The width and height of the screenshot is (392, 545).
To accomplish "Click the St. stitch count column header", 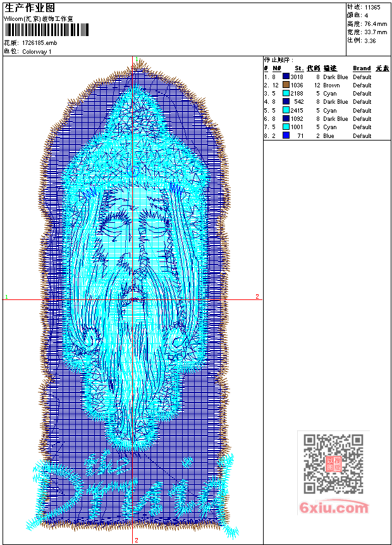I will click(x=298, y=68).
